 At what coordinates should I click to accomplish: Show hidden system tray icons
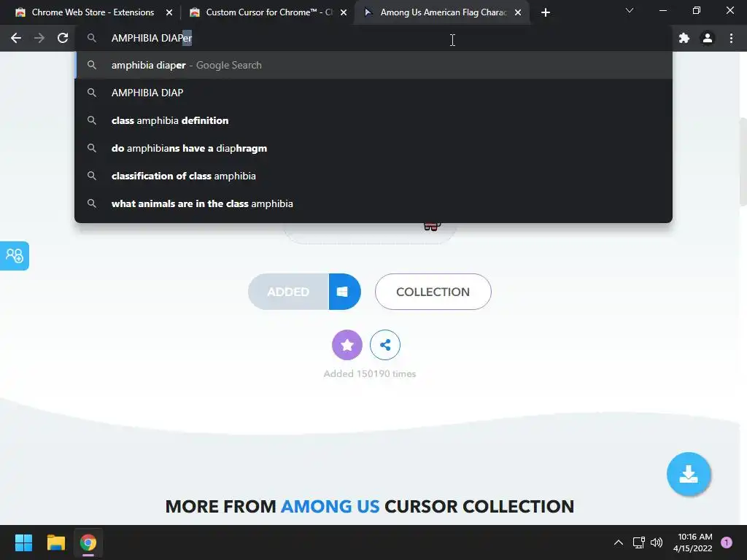pyautogui.click(x=619, y=542)
